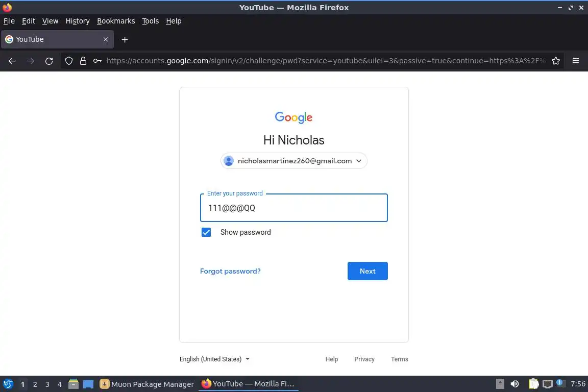Open the Privacy footer link
The height and width of the screenshot is (392, 588).
click(x=364, y=359)
